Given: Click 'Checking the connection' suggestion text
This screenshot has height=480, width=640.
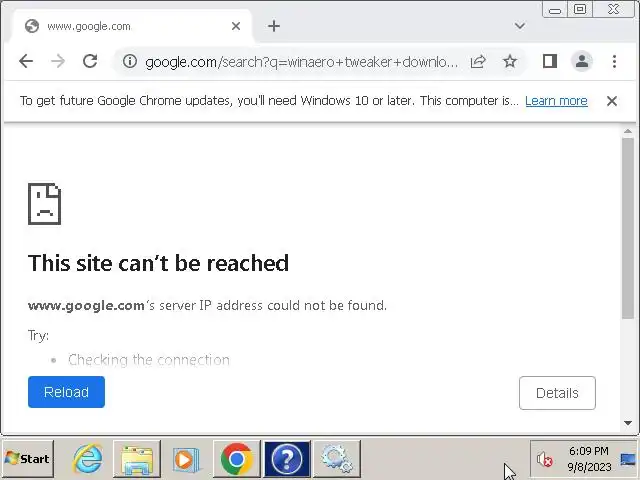Looking at the screenshot, I should [149, 360].
